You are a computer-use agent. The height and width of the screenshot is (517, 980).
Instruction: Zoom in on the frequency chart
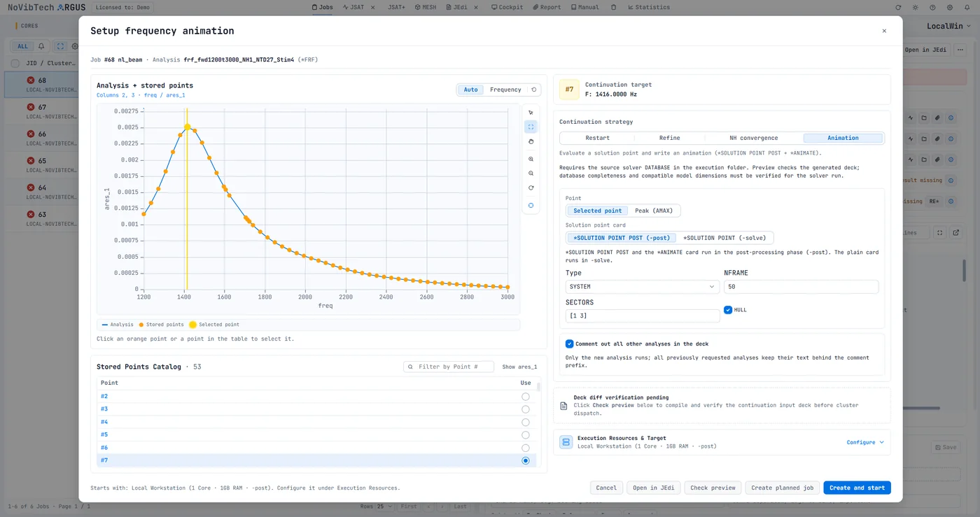tap(531, 160)
